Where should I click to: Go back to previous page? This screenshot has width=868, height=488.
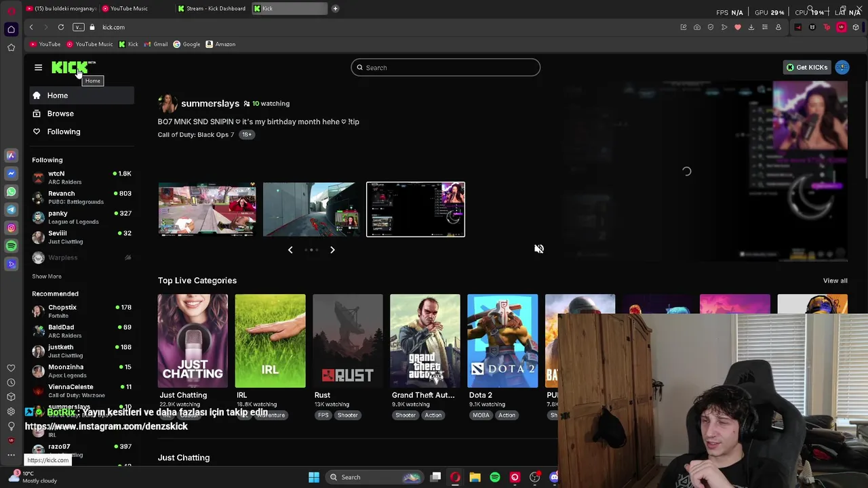[x=31, y=27]
